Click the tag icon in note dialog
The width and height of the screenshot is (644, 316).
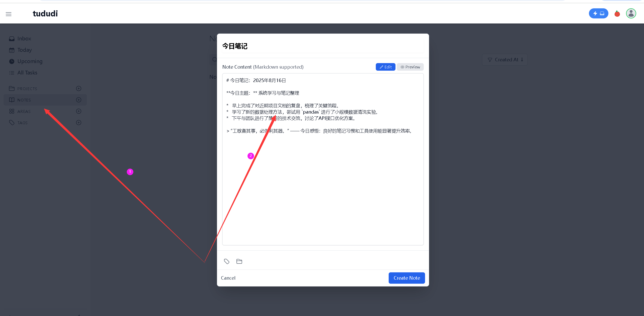click(x=227, y=261)
